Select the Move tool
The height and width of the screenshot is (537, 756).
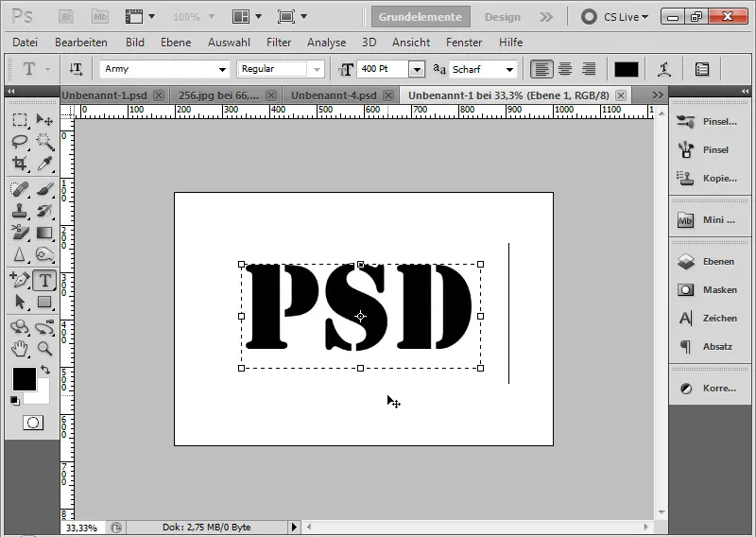[x=44, y=120]
